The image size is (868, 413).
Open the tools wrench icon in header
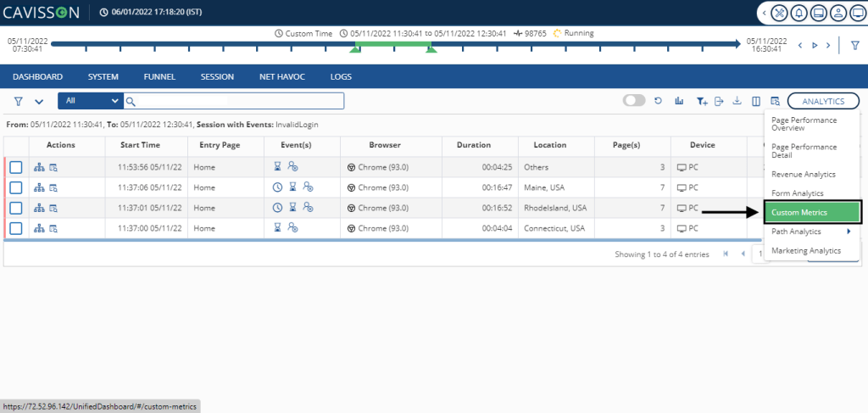click(780, 14)
